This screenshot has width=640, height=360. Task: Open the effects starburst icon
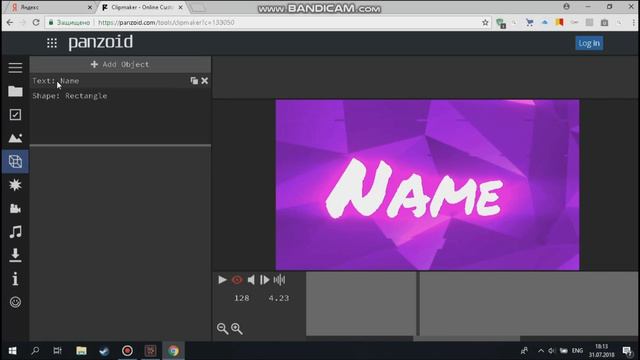[x=15, y=185]
